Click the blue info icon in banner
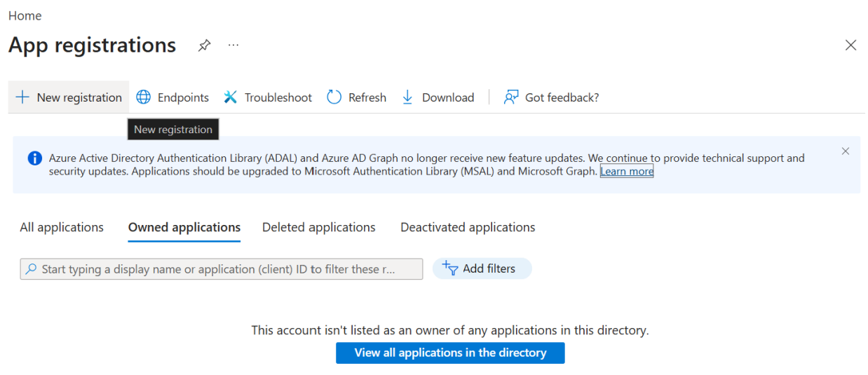This screenshot has width=868, height=375. tap(34, 158)
